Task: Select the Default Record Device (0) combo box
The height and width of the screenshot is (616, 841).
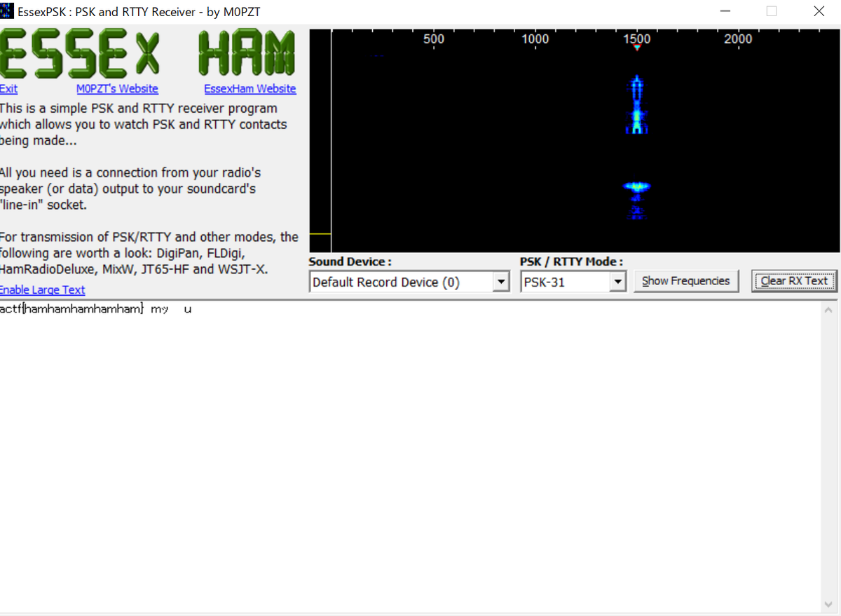Action: (x=409, y=282)
